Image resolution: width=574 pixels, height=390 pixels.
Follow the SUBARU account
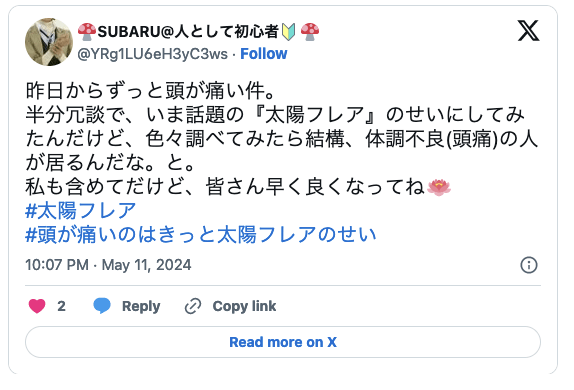(x=264, y=54)
